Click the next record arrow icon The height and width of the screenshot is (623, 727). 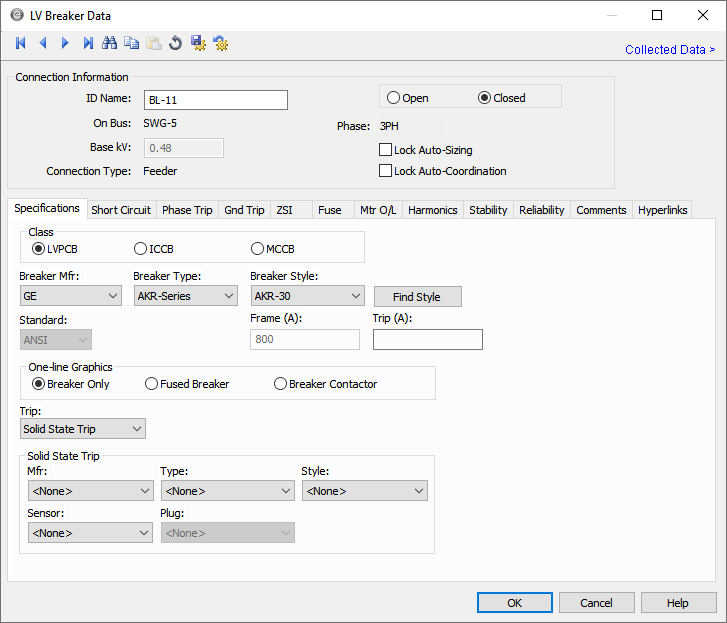pos(65,43)
